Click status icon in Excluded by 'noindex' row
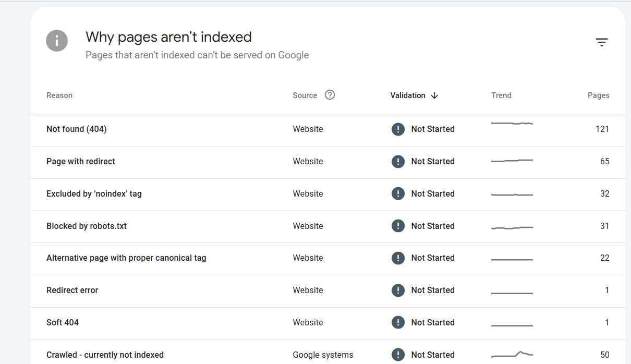 click(398, 193)
